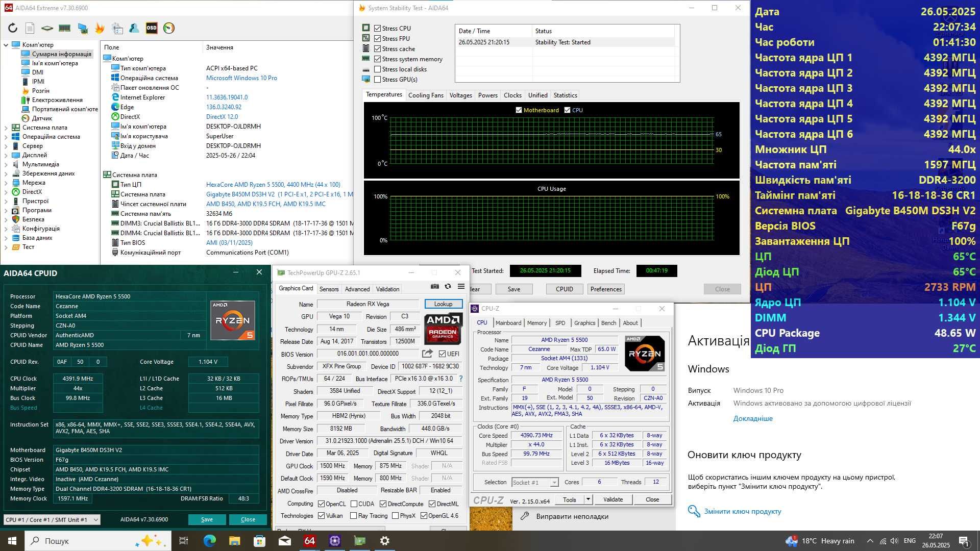Expand the Операційна система tree node
Screen dimensions: 980x551
[6, 137]
